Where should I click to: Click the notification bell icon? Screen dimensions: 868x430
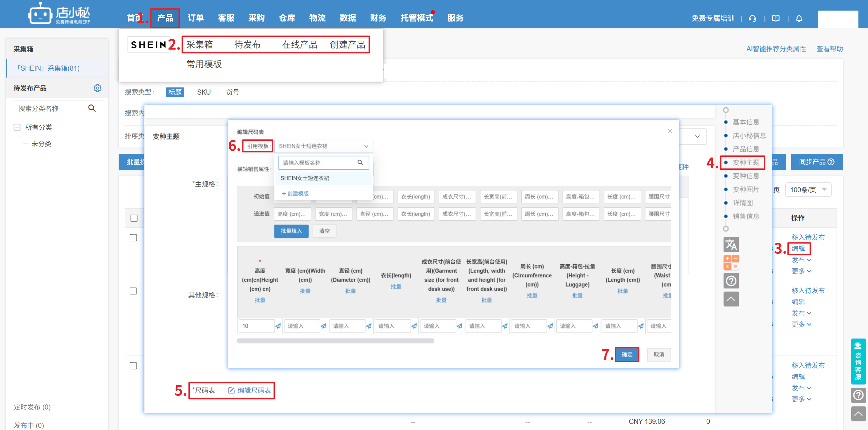pyautogui.click(x=799, y=18)
